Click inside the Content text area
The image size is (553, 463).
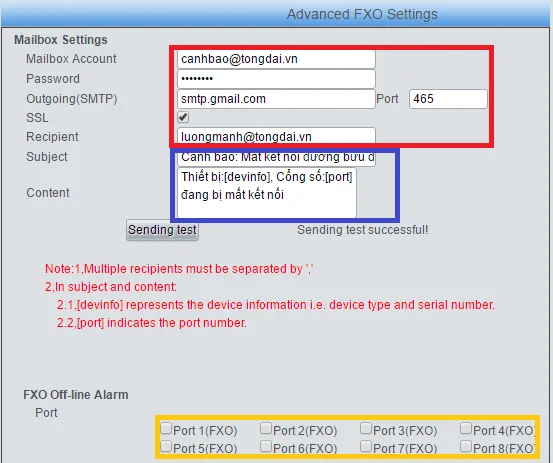(267, 193)
